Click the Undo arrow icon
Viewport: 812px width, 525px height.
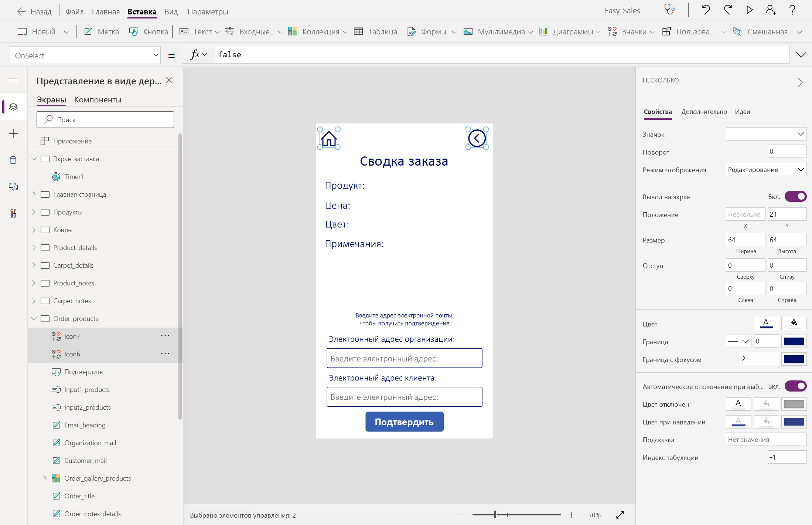click(x=706, y=10)
